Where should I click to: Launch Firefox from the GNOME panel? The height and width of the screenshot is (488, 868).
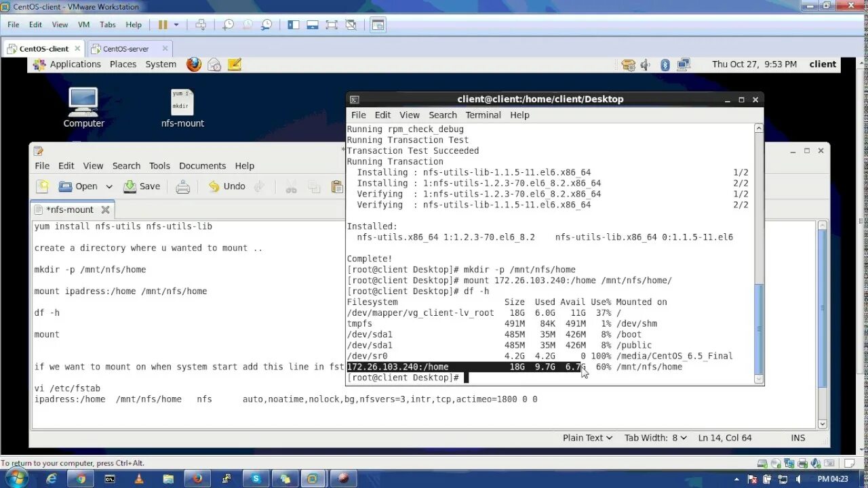194,64
